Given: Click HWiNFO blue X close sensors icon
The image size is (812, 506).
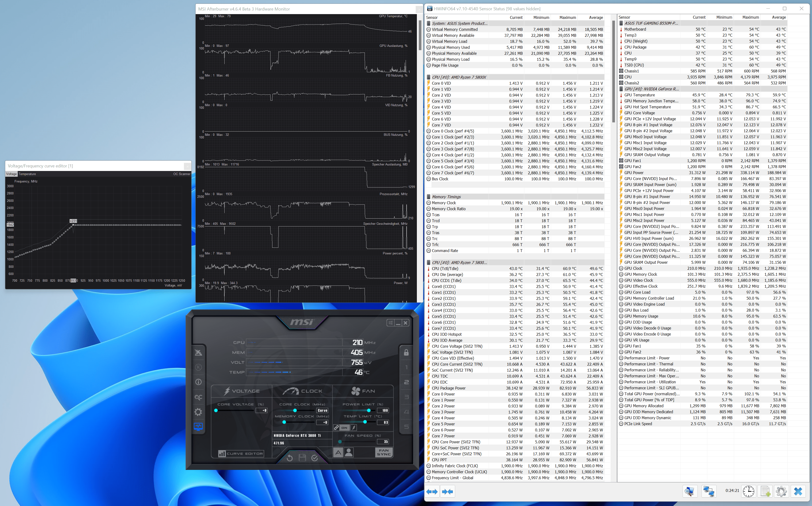Looking at the screenshot, I should (798, 491).
